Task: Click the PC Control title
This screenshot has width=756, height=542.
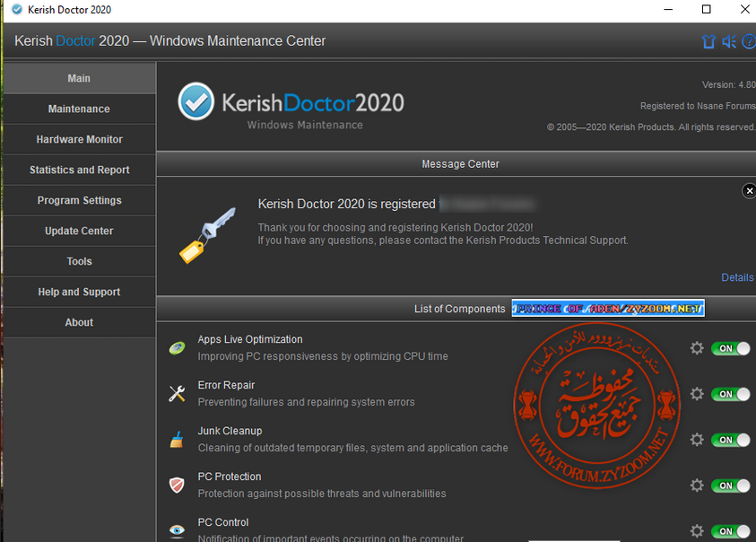Action: [x=222, y=522]
